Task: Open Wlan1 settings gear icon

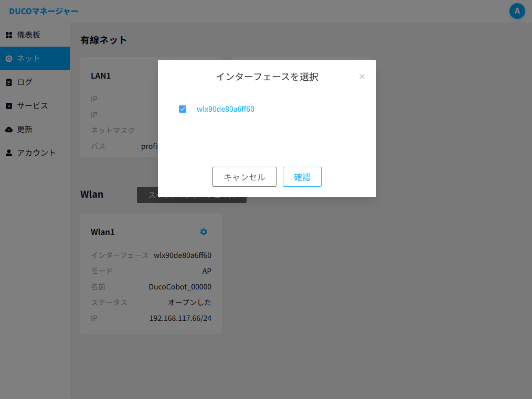Action: coord(204,232)
